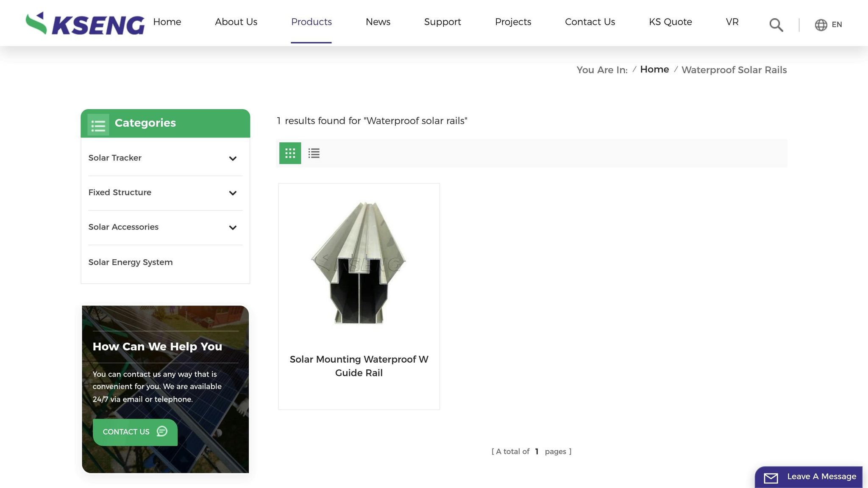Click page 1 in pagination
868x488 pixels.
(537, 452)
